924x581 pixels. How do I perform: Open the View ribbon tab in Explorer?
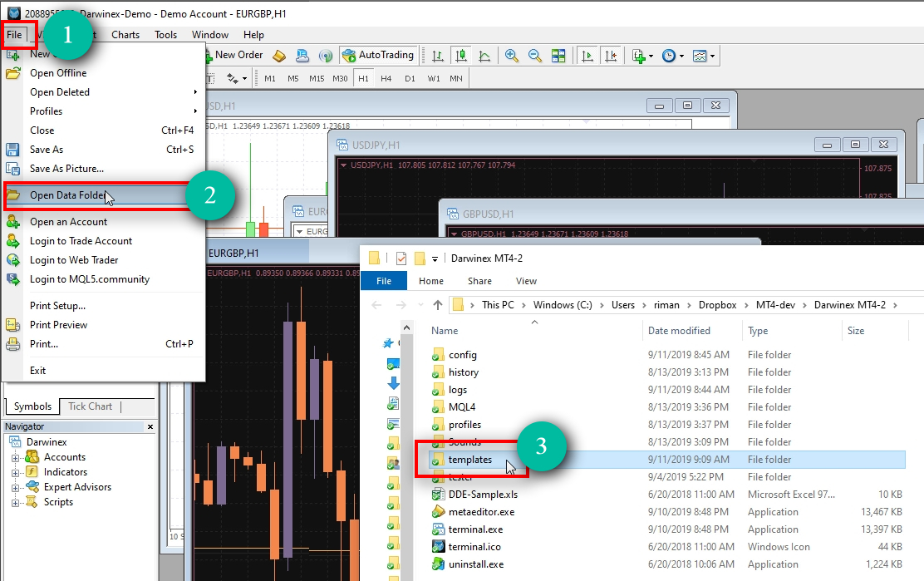click(526, 281)
